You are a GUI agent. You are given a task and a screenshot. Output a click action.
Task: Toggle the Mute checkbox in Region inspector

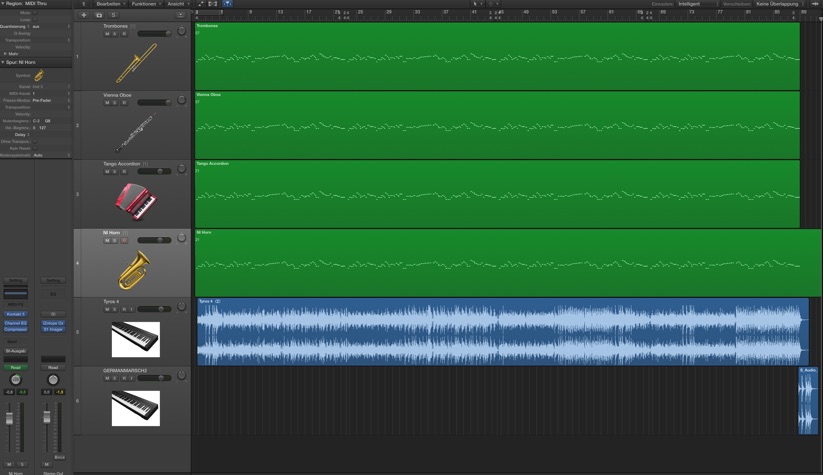pos(35,13)
